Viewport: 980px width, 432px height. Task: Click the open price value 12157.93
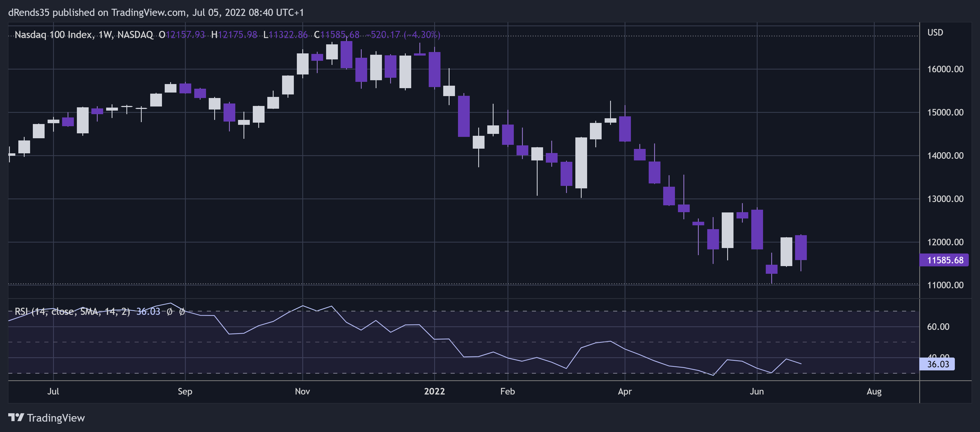tap(185, 35)
